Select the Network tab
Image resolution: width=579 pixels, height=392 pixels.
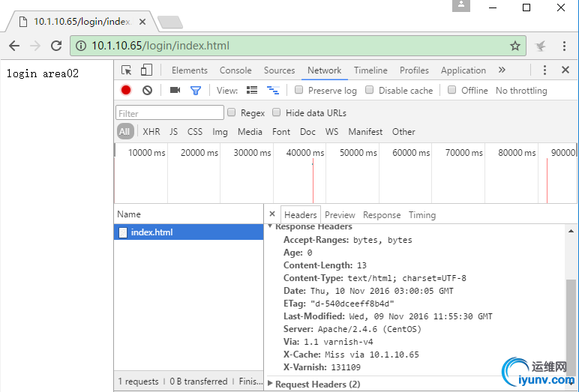pos(325,70)
